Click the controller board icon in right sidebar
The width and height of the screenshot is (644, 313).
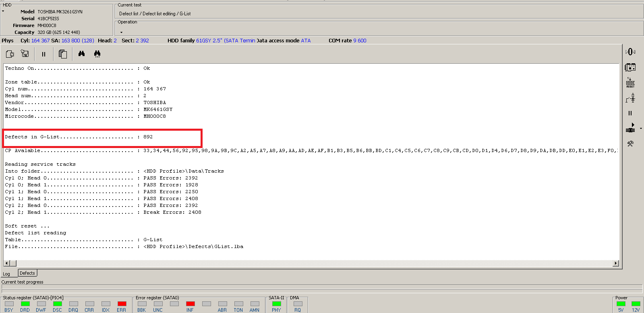[630, 67]
